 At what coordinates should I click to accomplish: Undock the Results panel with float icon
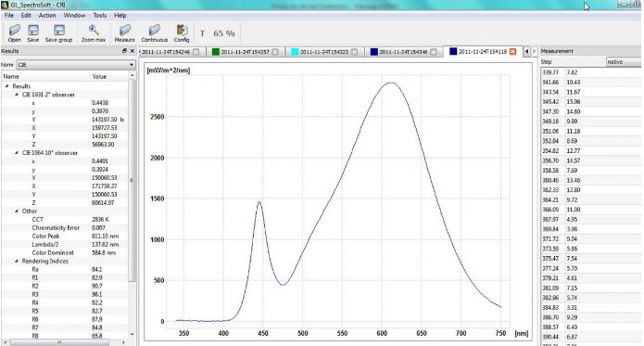click(124, 51)
